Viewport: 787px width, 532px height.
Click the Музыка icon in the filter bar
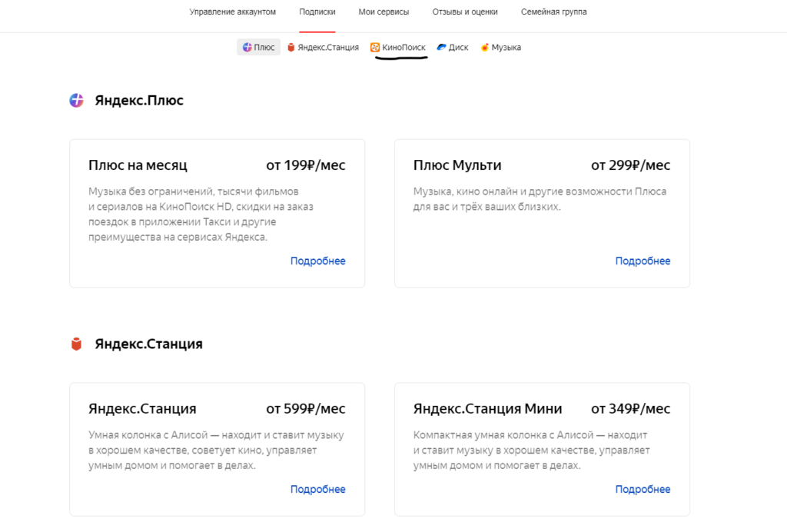pyautogui.click(x=484, y=47)
